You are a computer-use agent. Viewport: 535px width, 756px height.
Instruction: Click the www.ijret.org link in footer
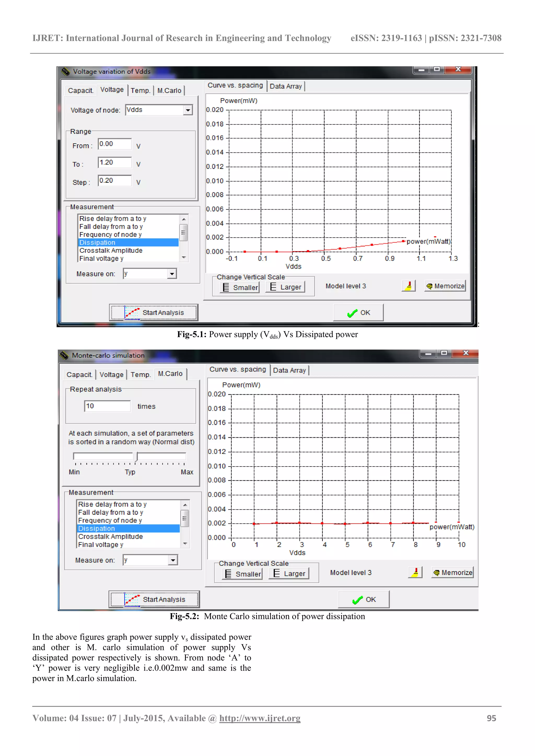point(260,718)
